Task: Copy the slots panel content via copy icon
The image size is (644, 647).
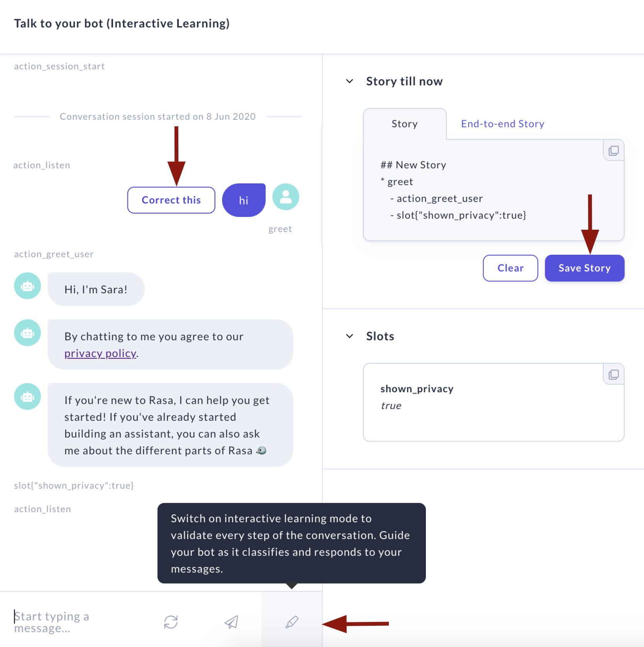Action: 613,374
